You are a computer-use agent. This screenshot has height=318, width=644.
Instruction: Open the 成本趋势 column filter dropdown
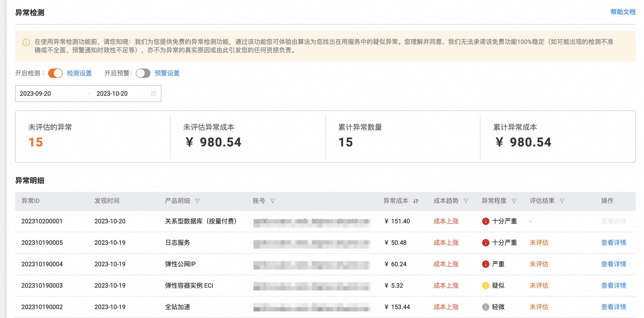[466, 201]
